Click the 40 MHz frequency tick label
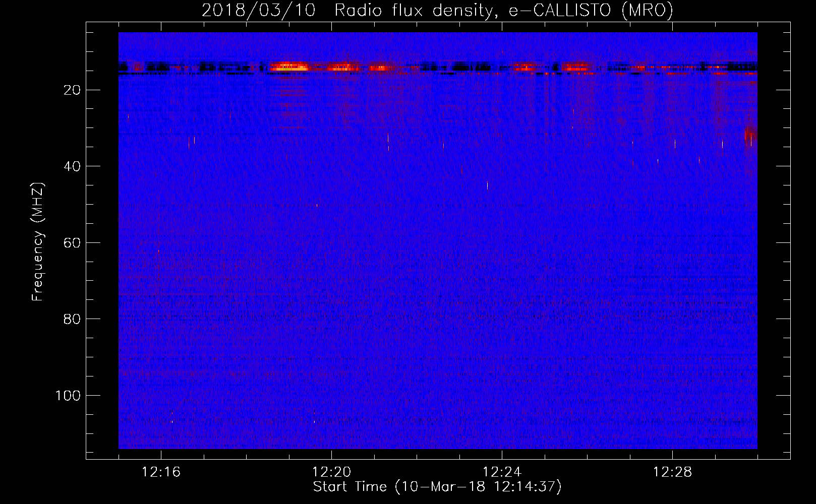This screenshot has width=816, height=504. 72,166
